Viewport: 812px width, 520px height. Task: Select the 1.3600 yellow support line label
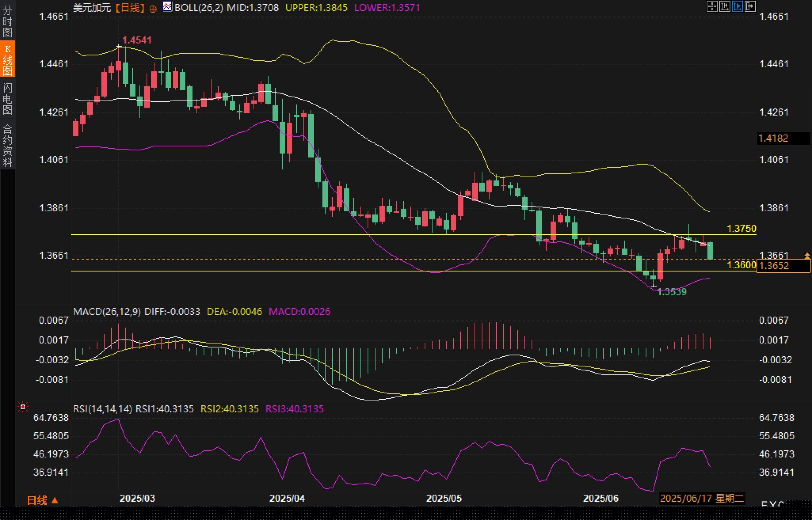coord(741,265)
